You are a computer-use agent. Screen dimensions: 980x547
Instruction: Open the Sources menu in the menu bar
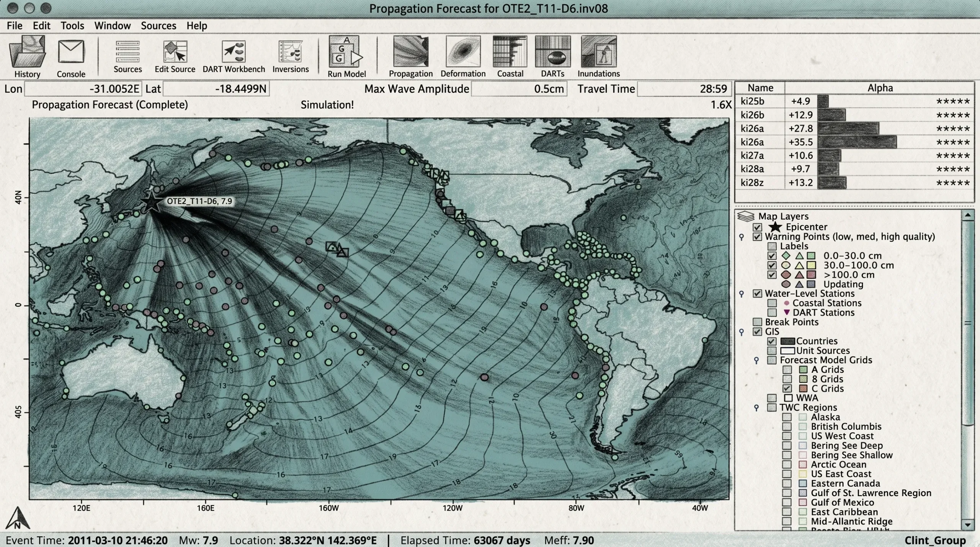click(x=158, y=26)
